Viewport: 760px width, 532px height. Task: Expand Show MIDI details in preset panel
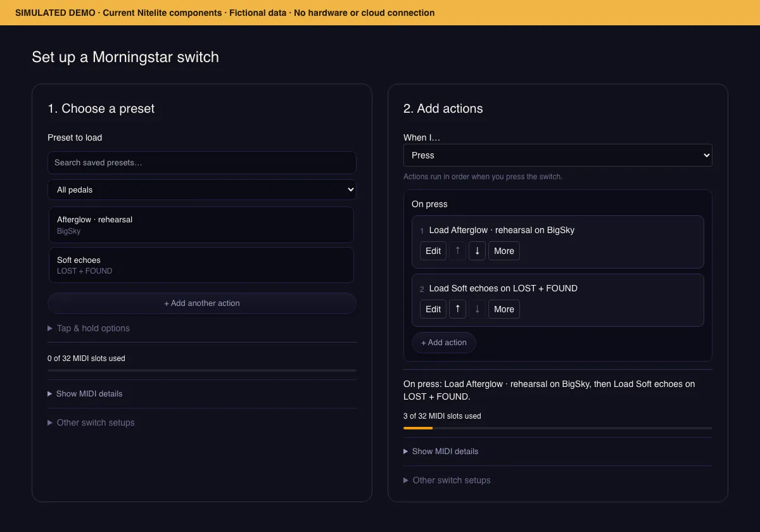(85, 393)
